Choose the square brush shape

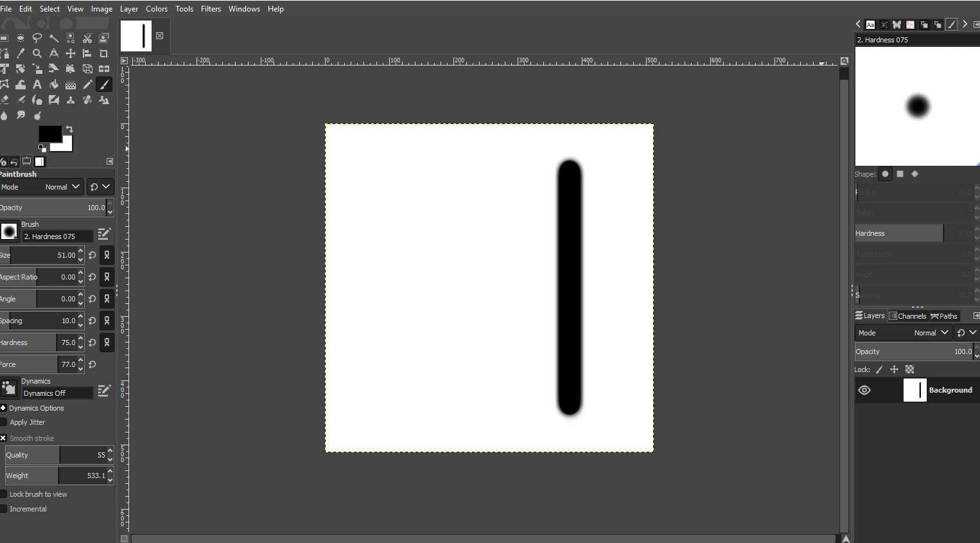pyautogui.click(x=900, y=174)
